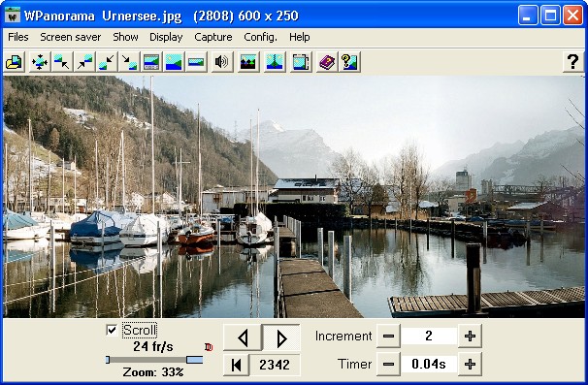Click the "Zoom: 33%" label
The image size is (588, 385).
pyautogui.click(x=153, y=372)
